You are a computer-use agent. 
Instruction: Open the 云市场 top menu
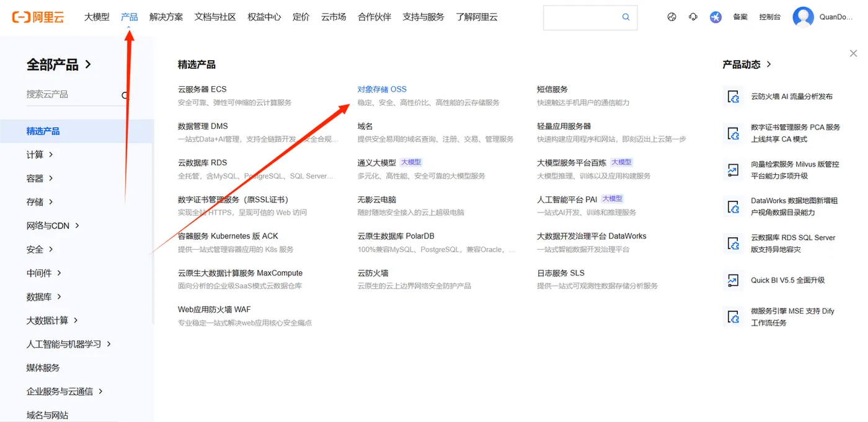click(334, 17)
